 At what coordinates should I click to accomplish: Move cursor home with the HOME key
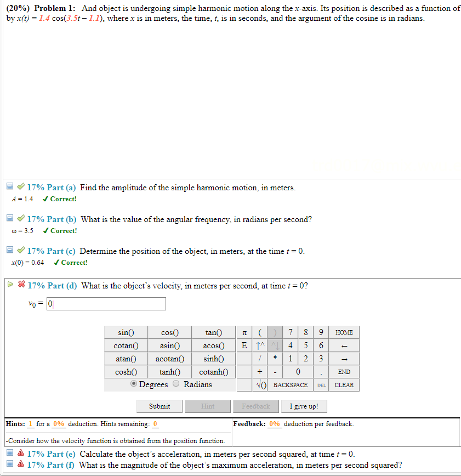pos(343,332)
